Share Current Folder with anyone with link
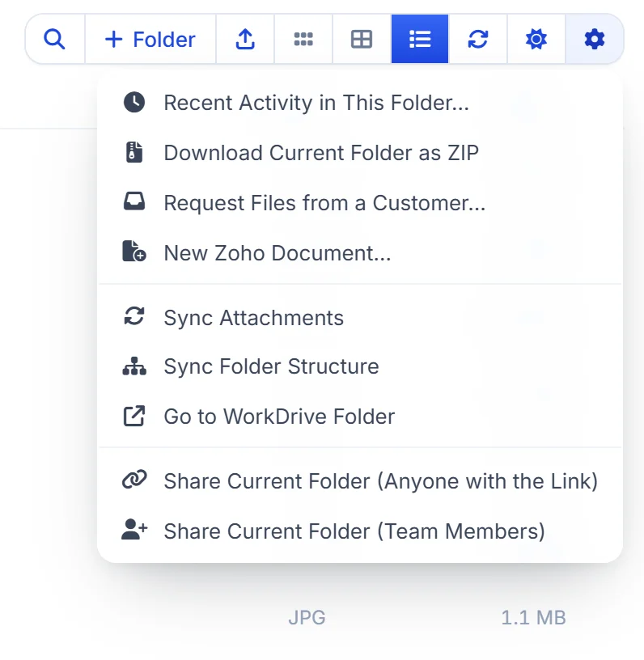 [x=360, y=480]
